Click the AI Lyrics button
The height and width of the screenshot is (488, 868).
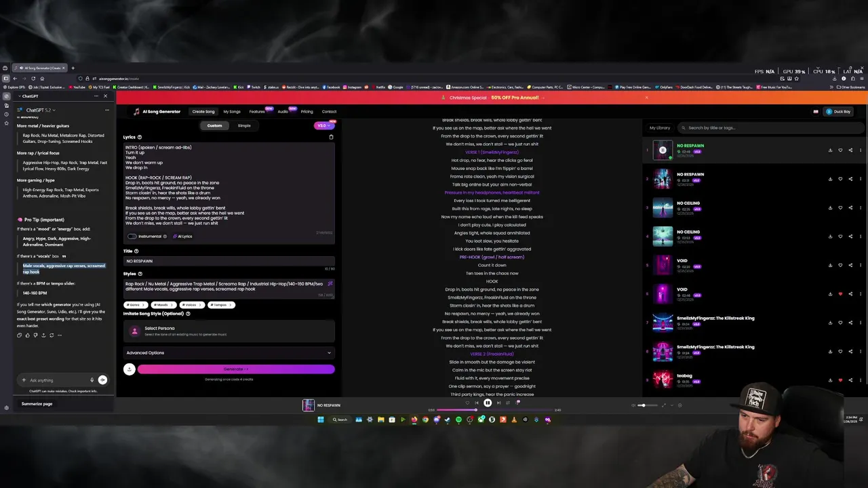pos(183,237)
